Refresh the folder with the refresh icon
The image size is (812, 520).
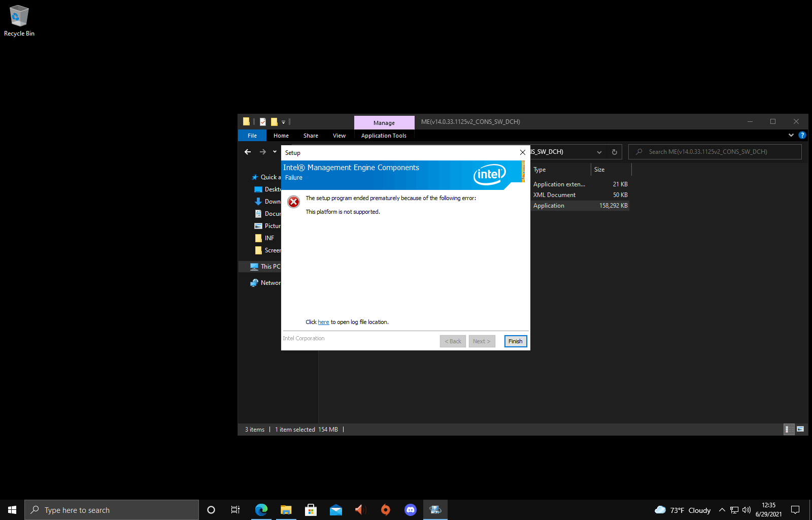click(x=615, y=152)
